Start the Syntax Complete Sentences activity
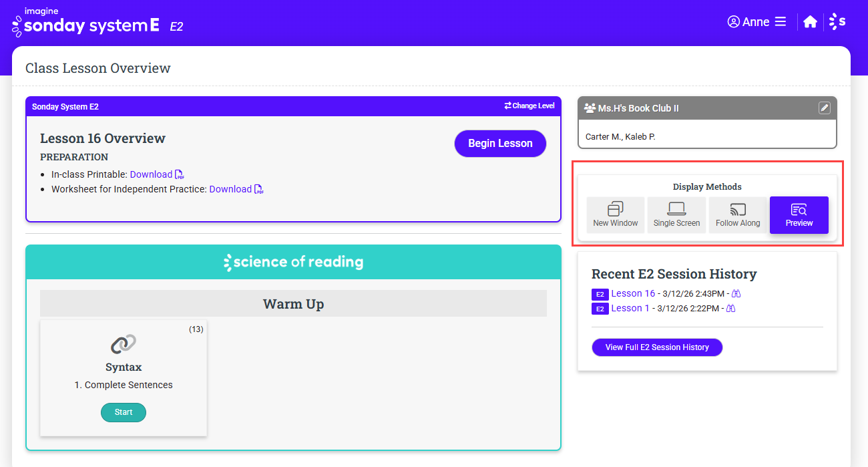The image size is (868, 467). click(124, 412)
